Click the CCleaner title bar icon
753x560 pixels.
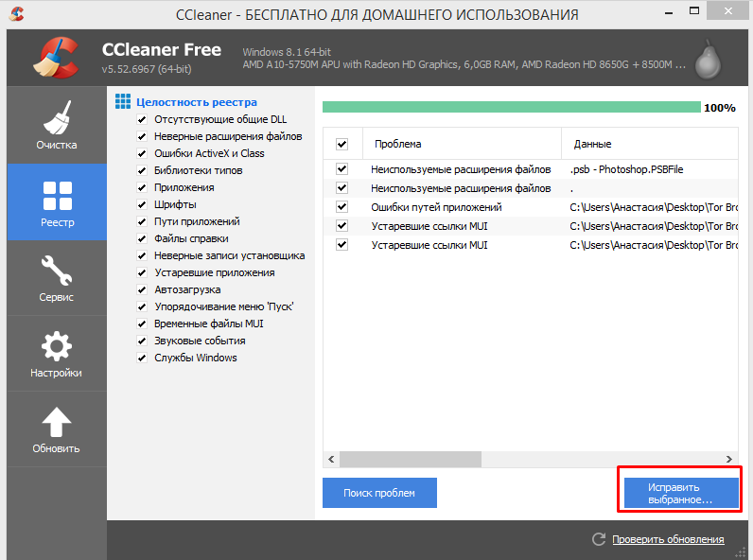pos(17,13)
